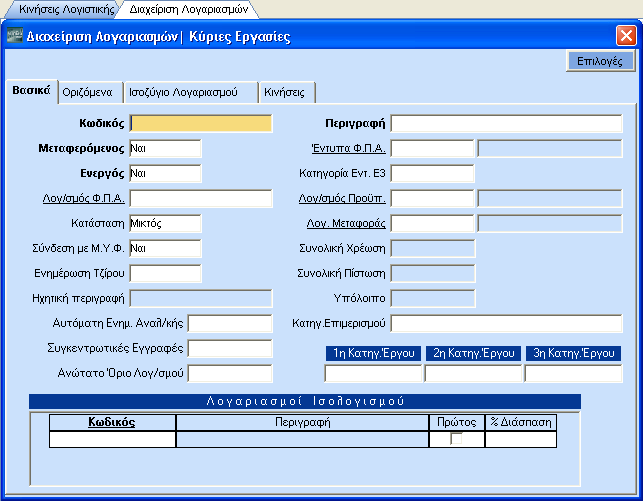Click the 1η Κατηγ.Έργου header button

(373, 353)
